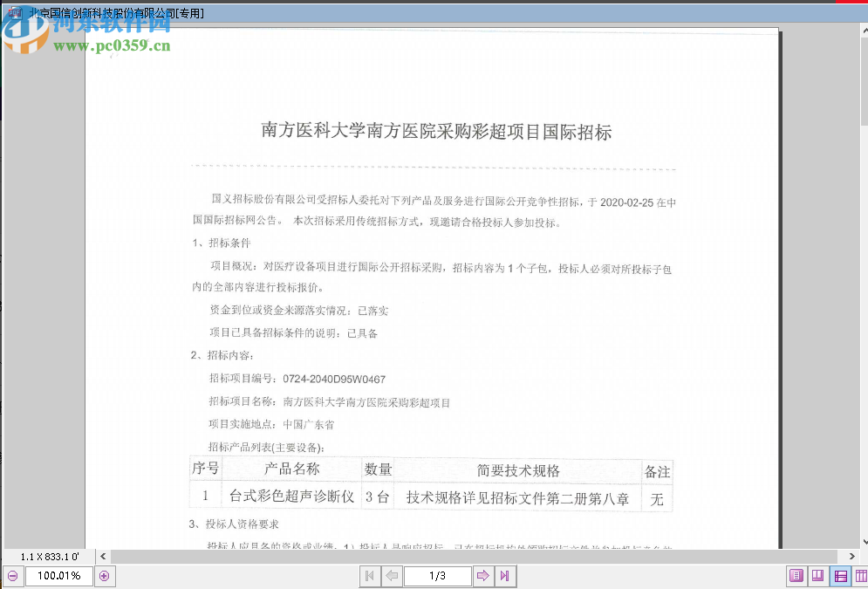Click table cell 3台 under 数量
Viewport: 868px width, 589px height.
(377, 497)
